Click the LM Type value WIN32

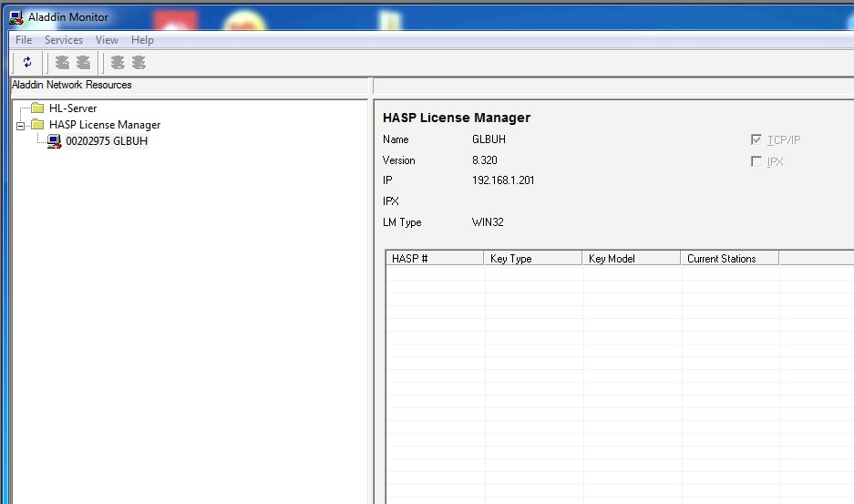pyautogui.click(x=488, y=222)
